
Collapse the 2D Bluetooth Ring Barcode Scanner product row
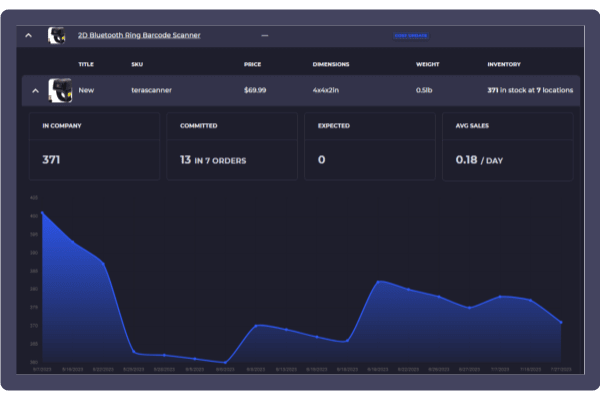click(x=28, y=36)
